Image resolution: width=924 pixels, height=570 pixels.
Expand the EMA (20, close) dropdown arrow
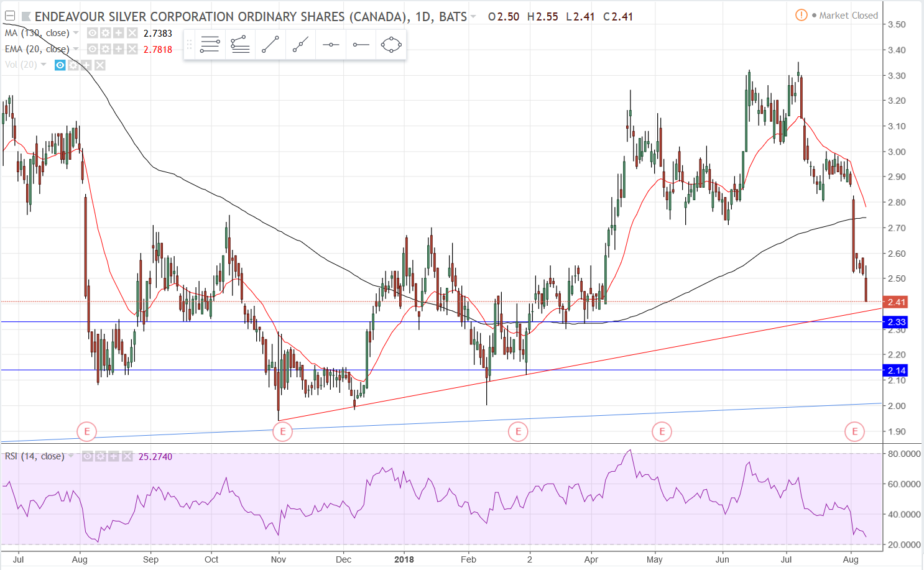76,49
